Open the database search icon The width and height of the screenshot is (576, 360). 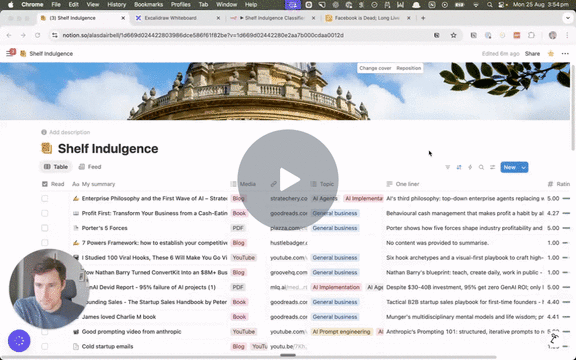coord(481,167)
